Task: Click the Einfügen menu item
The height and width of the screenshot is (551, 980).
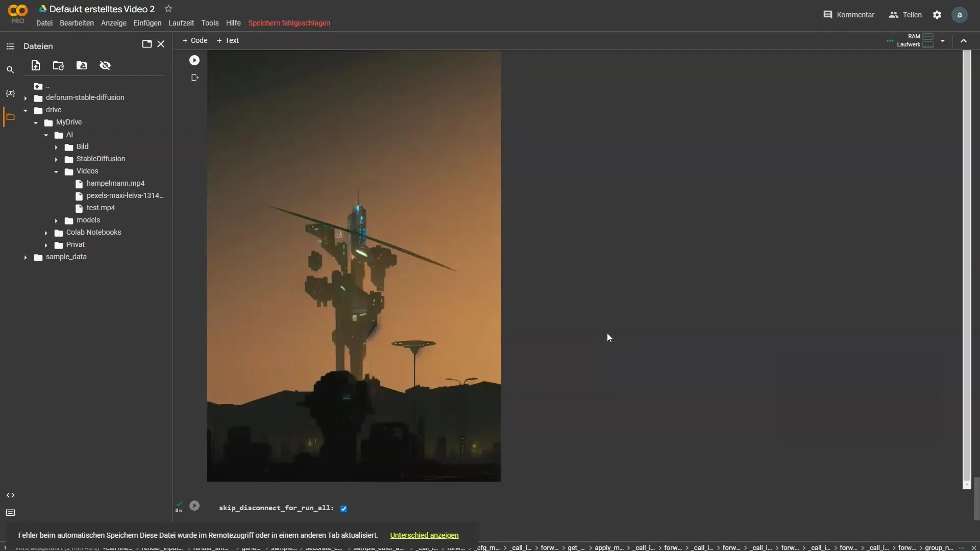Action: [x=148, y=23]
